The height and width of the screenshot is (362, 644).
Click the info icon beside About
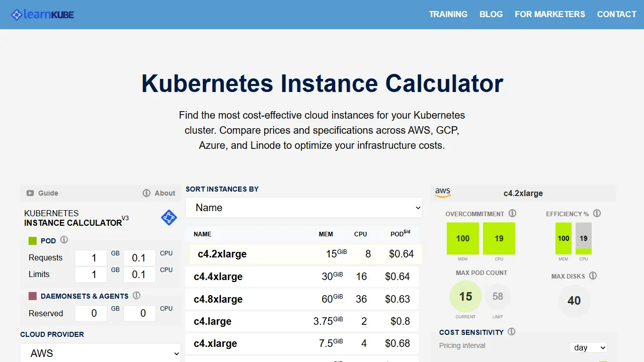coord(146,193)
